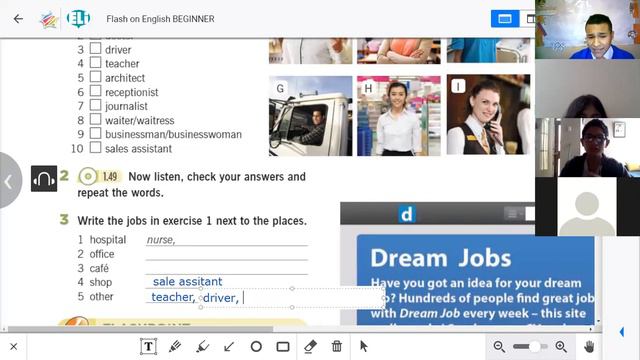Select the Highlighter tool
Screen dimensions: 640x360
point(202,347)
